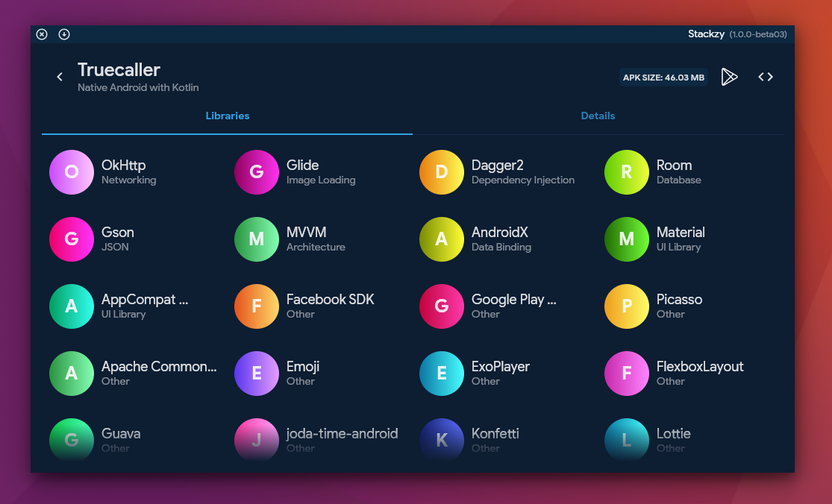Click the 'Architecture' label
This screenshot has width=832, height=504.
click(x=316, y=247)
